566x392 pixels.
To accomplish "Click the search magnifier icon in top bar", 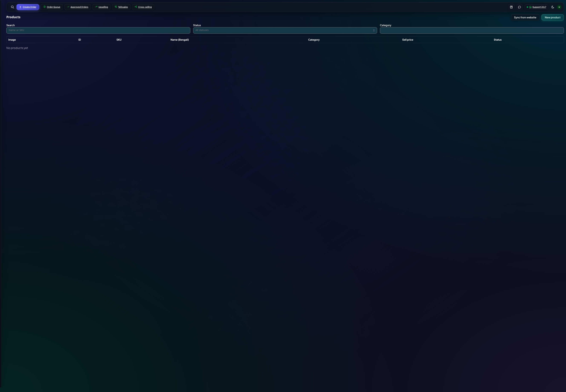I will (x=13, y=7).
